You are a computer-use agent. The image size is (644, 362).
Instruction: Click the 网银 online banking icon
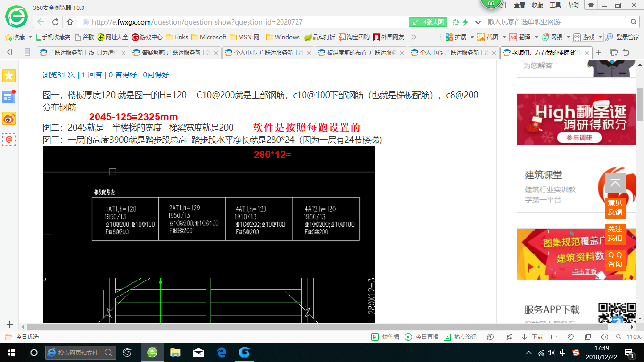point(552,37)
